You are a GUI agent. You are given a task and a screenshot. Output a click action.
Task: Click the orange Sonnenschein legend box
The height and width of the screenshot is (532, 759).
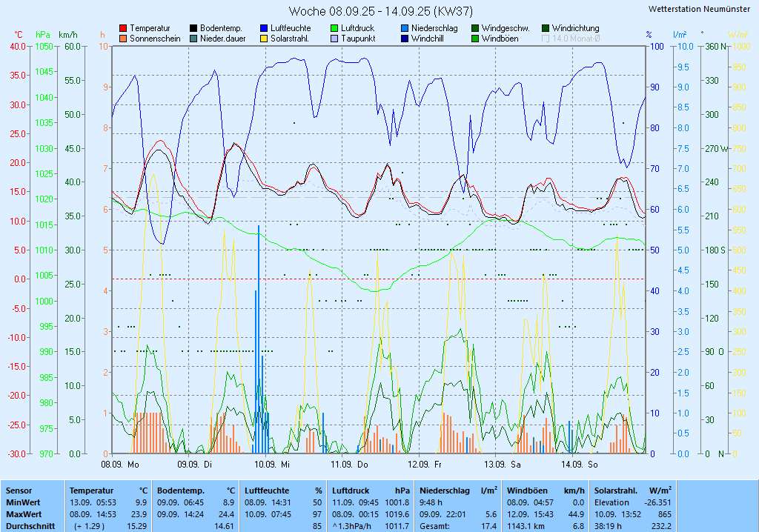(x=123, y=39)
